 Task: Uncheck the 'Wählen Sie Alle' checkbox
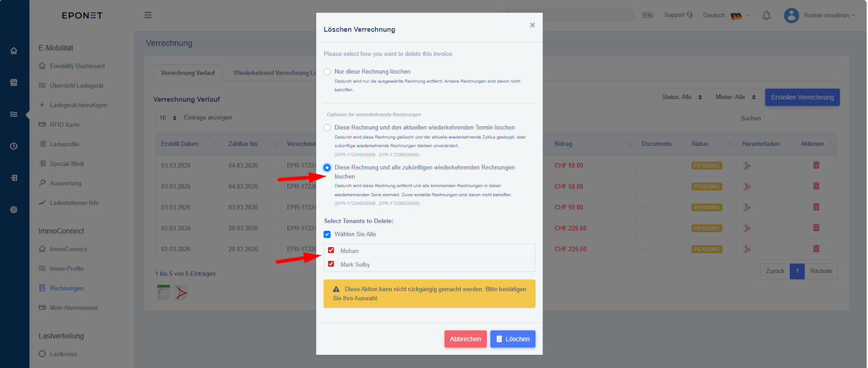point(327,235)
